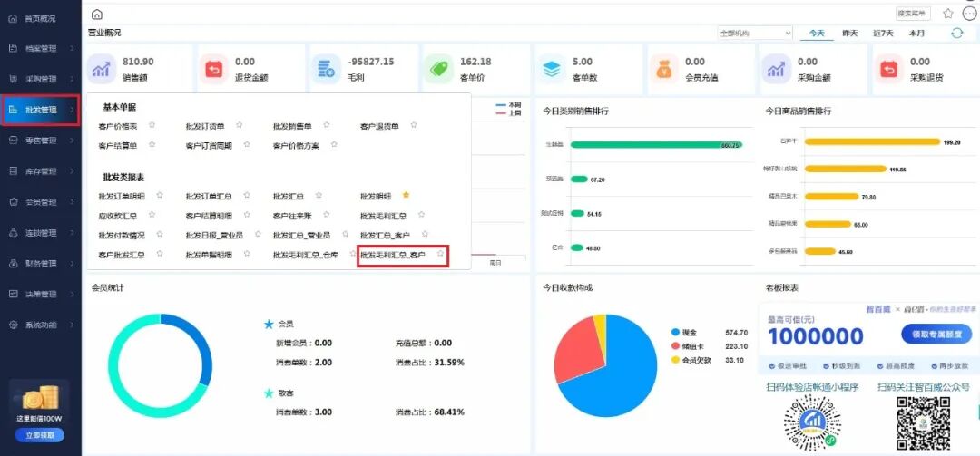Click the 会员管理 sidebar icon
The height and width of the screenshot is (456, 980).
[13, 202]
